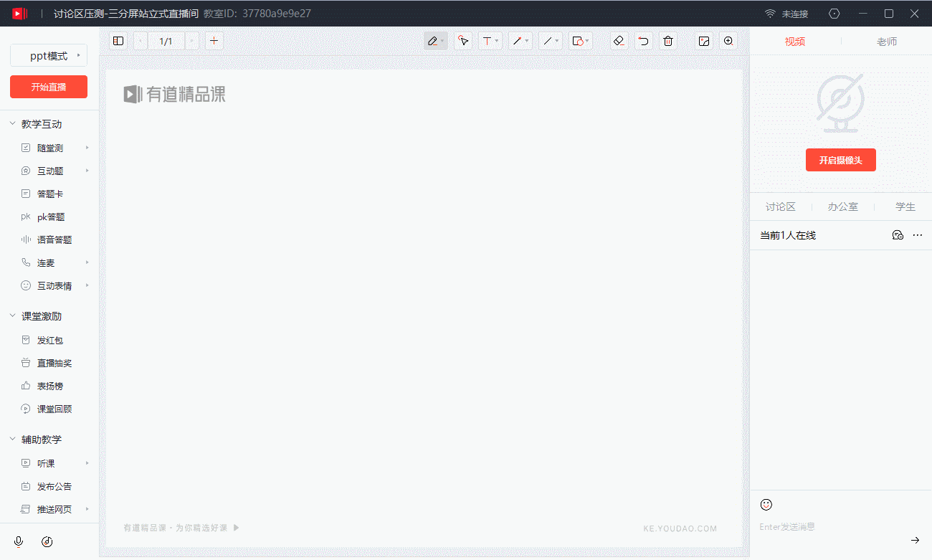Click the 当前1人在线 text

pos(788,235)
